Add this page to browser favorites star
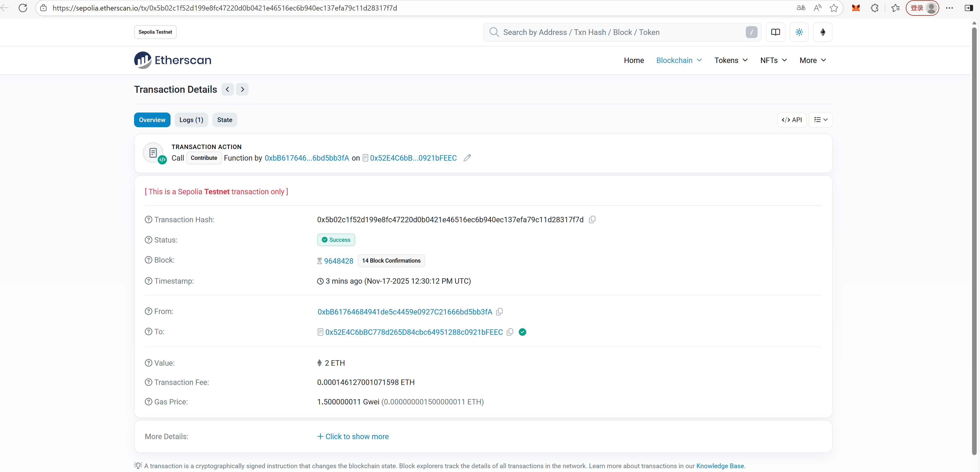This screenshot has width=980, height=472. [x=834, y=8]
